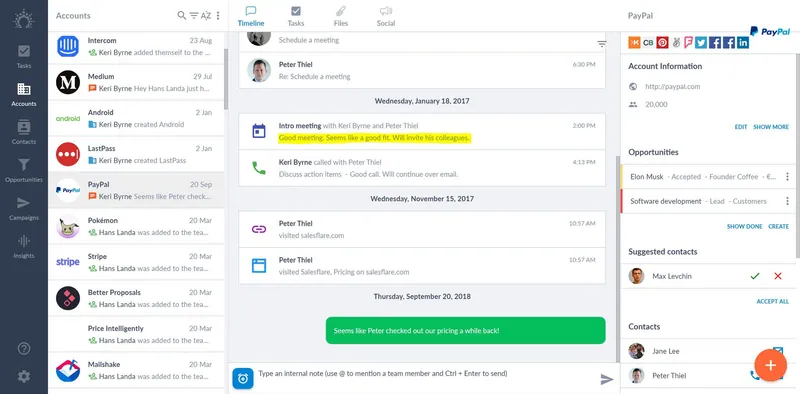This screenshot has width=800, height=394.
Task: Select the Mailshake account
Action: pyautogui.click(x=136, y=370)
